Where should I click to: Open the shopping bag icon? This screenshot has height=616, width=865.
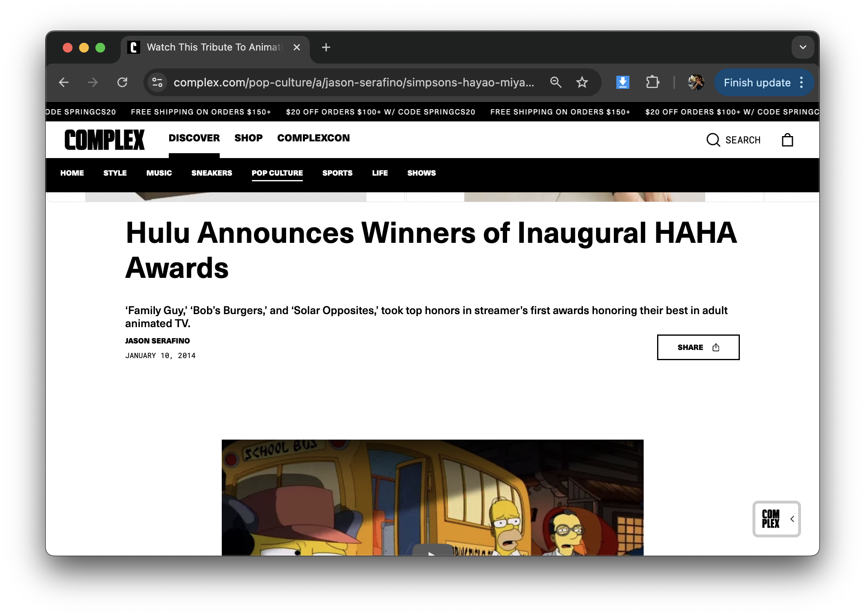pyautogui.click(x=787, y=140)
